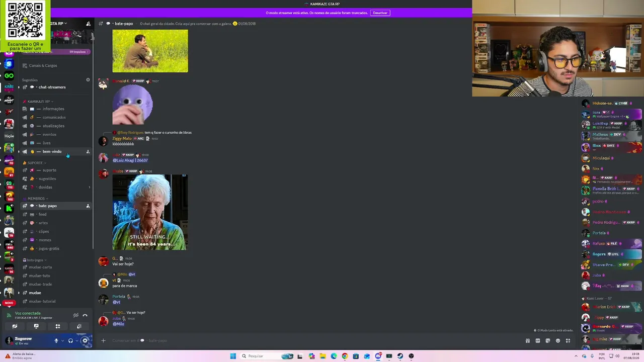Screen dimensions: 644x362
Task: Open Canais & Cargos
Action: (56, 65)
